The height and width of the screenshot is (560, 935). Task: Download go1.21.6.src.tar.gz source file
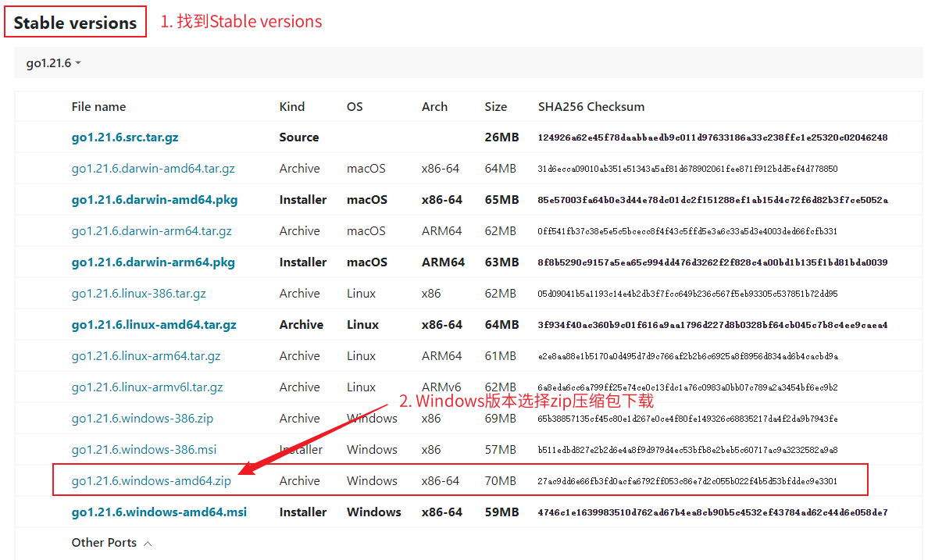125,137
